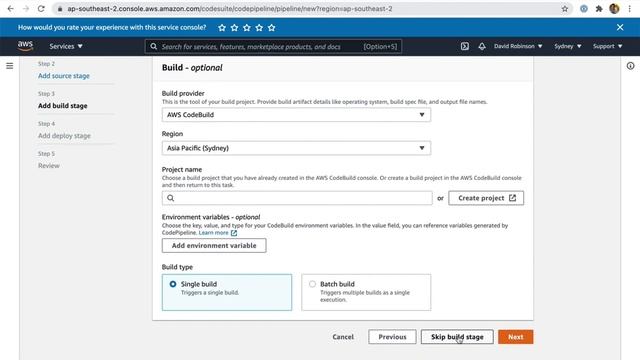The image size is (640, 360).
Task: Go back with the browser back arrow
Action: (x=11, y=9)
